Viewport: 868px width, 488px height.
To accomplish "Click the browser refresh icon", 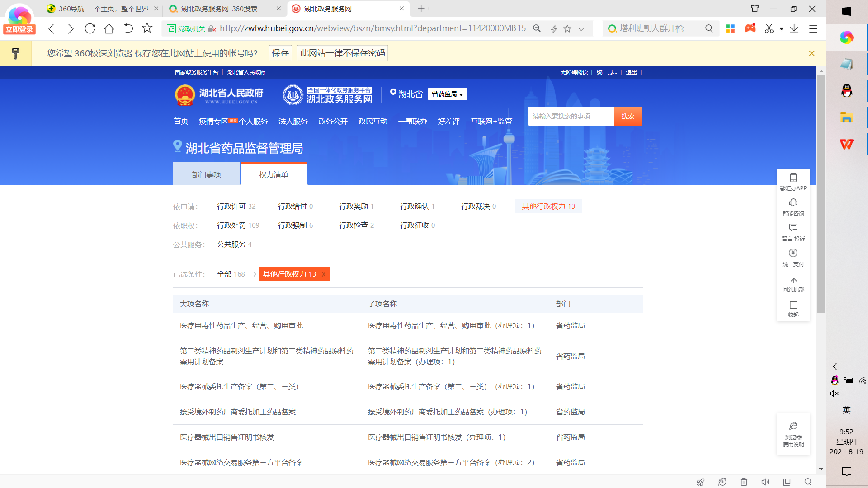I will coord(90,28).
